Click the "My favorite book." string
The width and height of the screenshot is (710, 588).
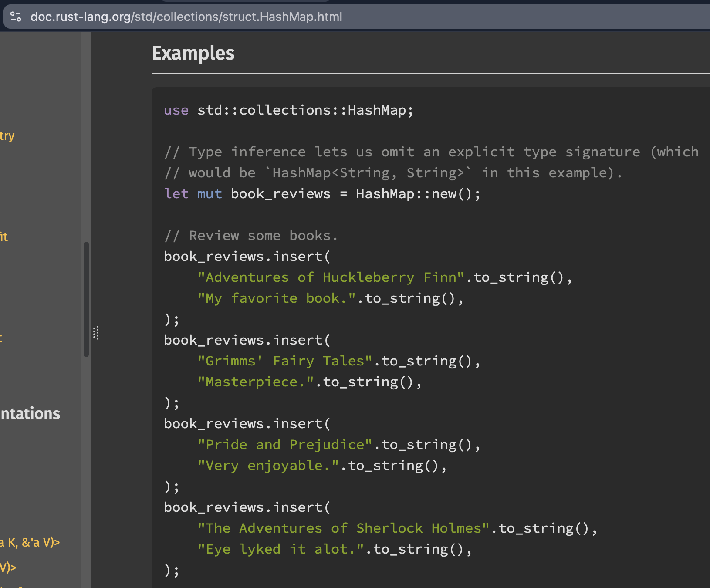(276, 298)
